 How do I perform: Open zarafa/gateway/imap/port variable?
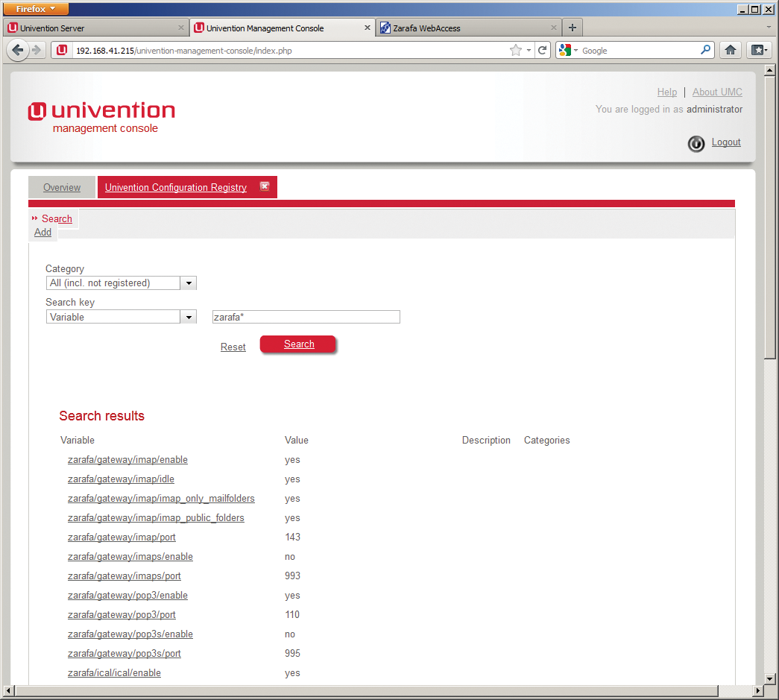coord(122,537)
